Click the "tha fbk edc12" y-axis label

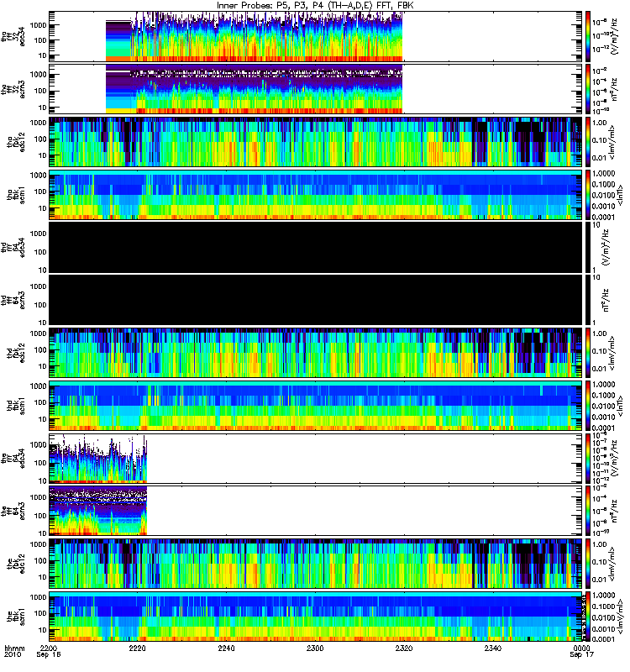[16, 142]
